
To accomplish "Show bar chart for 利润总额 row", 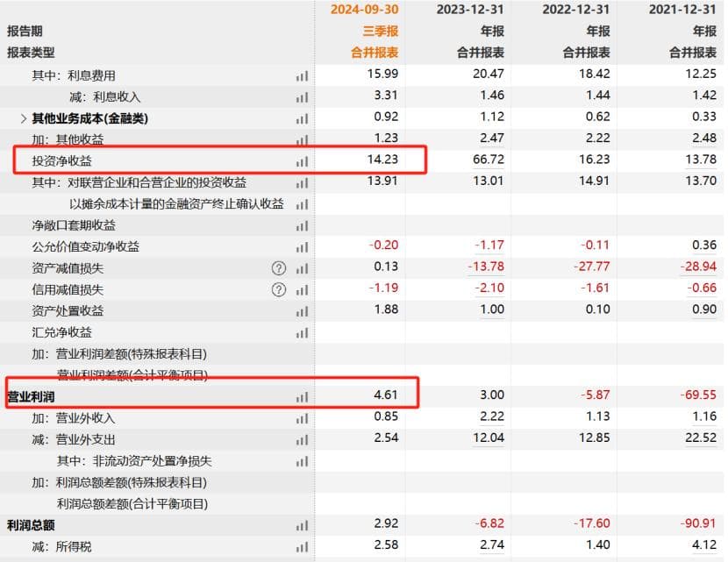I will tap(302, 526).
